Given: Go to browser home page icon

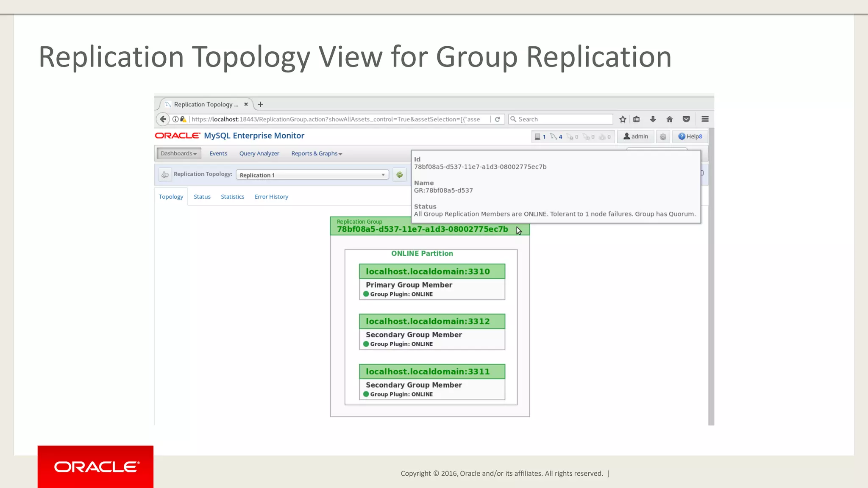Looking at the screenshot, I should (x=670, y=119).
